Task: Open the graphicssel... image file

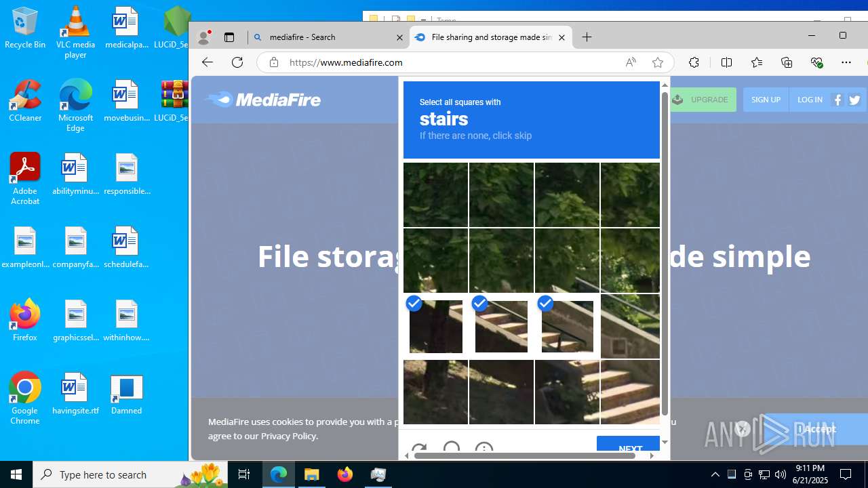Action: tap(75, 321)
